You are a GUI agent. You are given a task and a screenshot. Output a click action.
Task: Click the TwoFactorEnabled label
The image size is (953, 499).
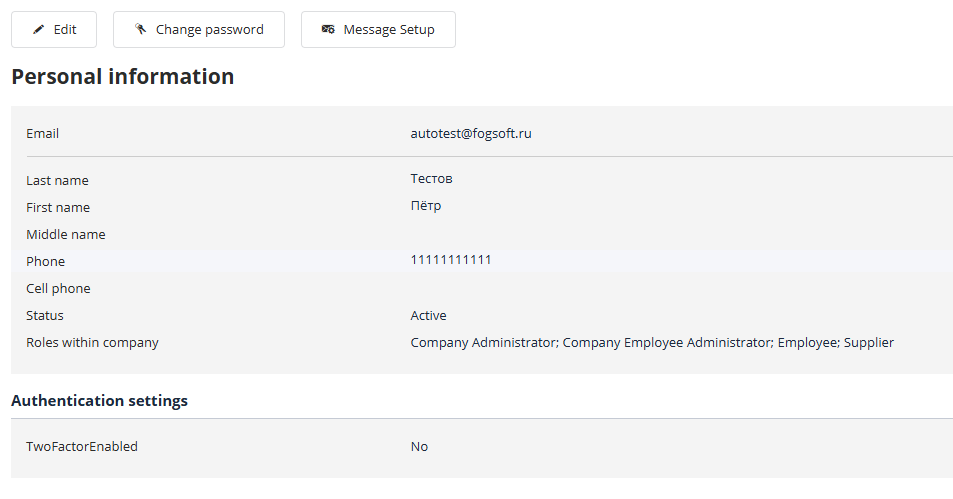pyautogui.click(x=82, y=446)
